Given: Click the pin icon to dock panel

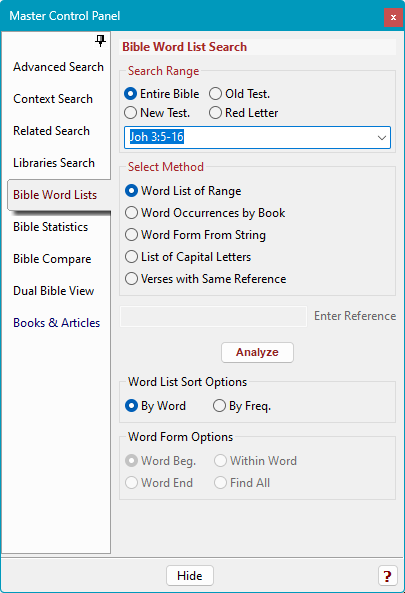Looking at the screenshot, I should tap(100, 40).
